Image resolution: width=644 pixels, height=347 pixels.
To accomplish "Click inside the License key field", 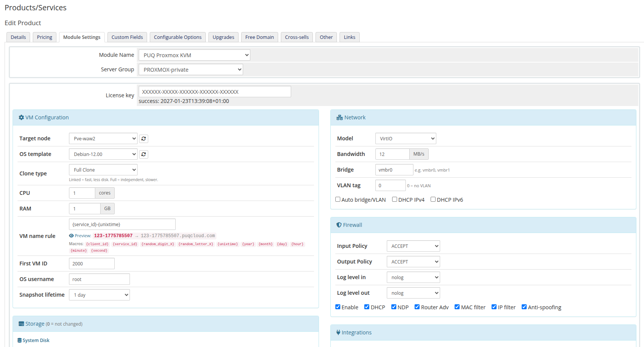I will point(215,92).
